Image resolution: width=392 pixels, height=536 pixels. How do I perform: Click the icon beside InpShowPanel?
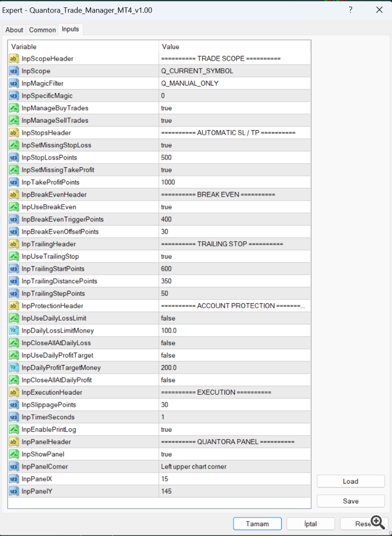coord(14,454)
